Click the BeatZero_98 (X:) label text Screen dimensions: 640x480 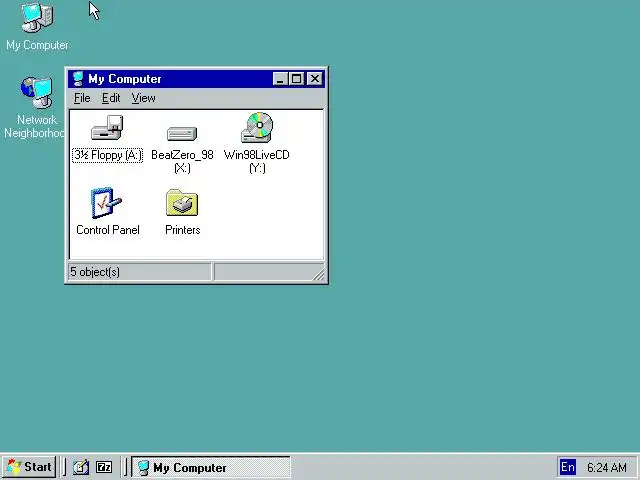(182, 161)
